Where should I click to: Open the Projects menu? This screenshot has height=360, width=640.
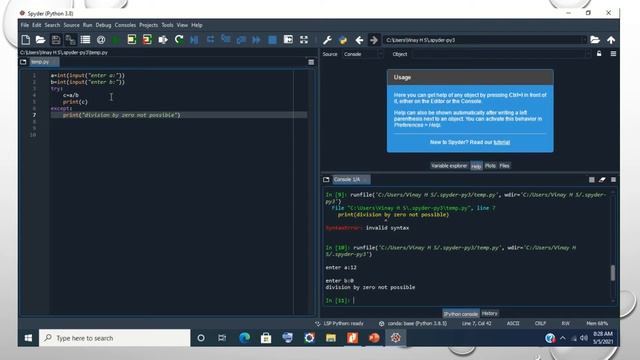[148, 25]
